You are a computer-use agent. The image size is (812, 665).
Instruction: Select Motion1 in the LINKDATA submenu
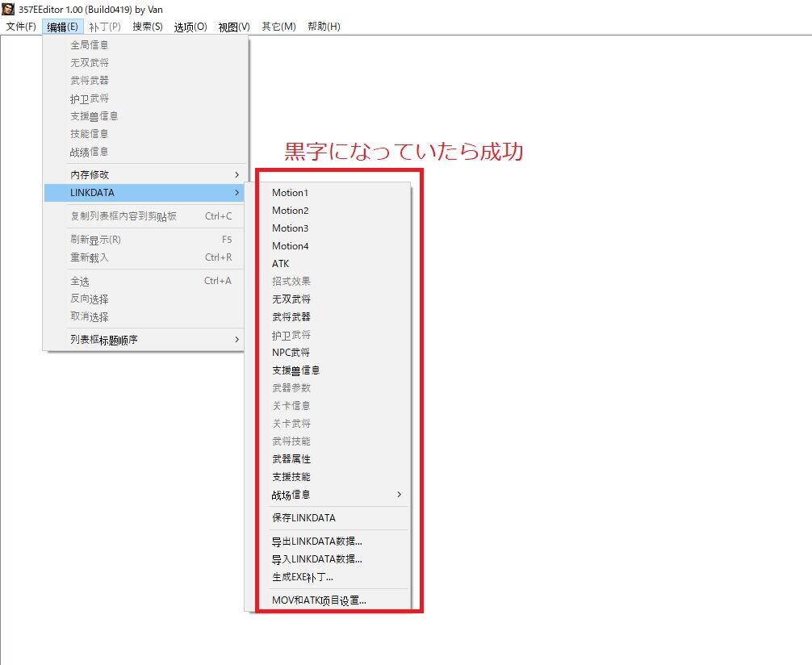click(x=291, y=192)
